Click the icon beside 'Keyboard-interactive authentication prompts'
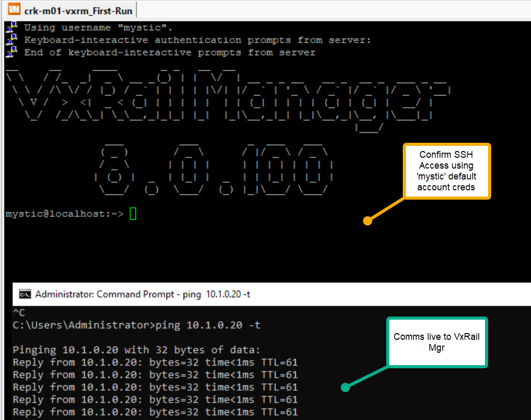This screenshot has width=531, height=420. coord(11,40)
